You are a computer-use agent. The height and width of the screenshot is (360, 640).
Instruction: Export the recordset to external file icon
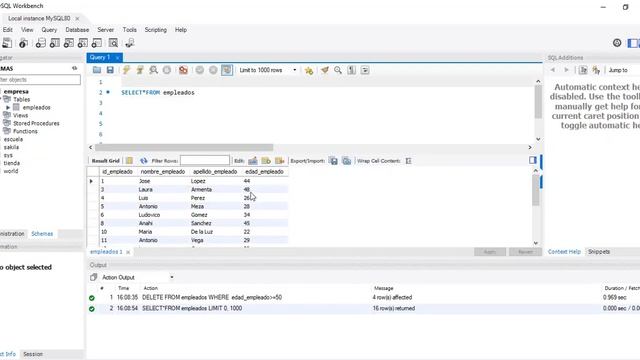click(333, 161)
